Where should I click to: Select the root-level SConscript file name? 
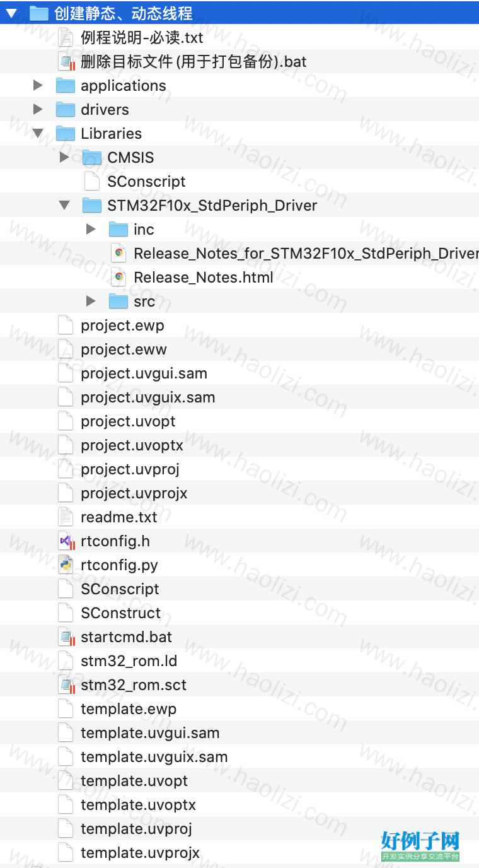(x=120, y=589)
